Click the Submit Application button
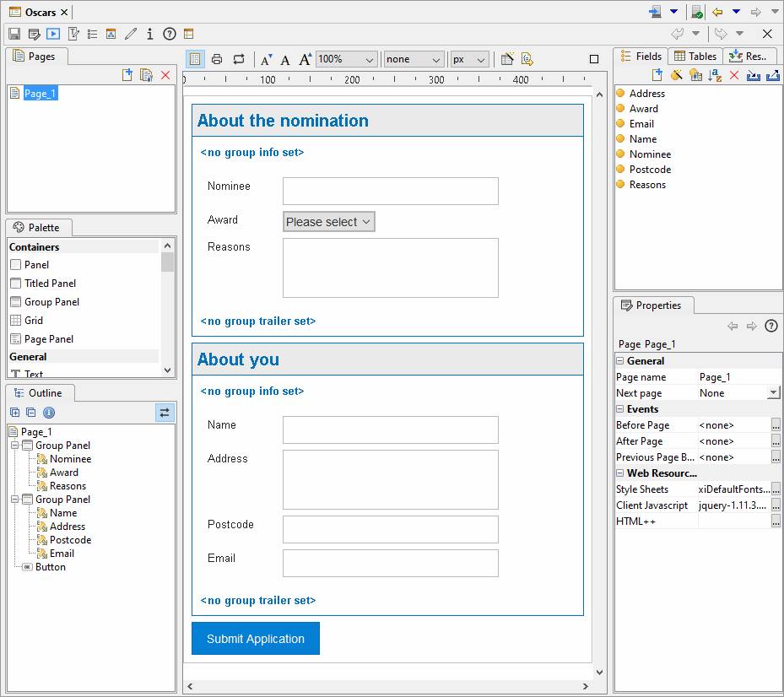The image size is (784, 697). pos(255,639)
